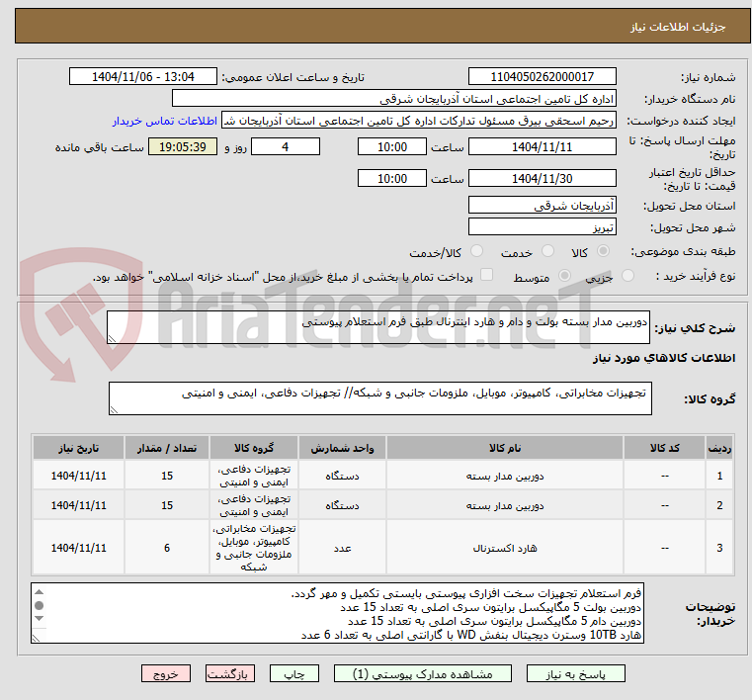The image size is (752, 700).
Task: Click the announcement date field 1404/11/06 - 13:04
Action: pos(143,77)
